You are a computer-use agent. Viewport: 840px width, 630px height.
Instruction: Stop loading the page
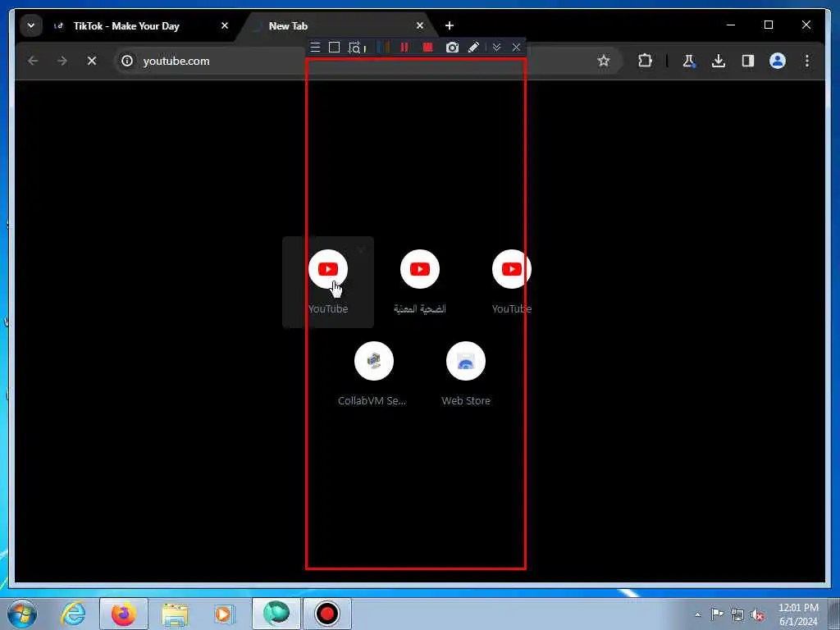[x=92, y=61]
